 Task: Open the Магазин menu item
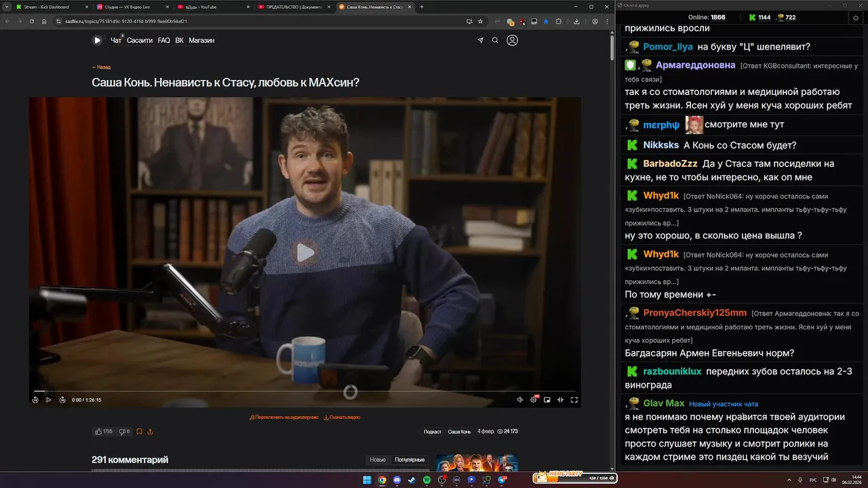201,41
